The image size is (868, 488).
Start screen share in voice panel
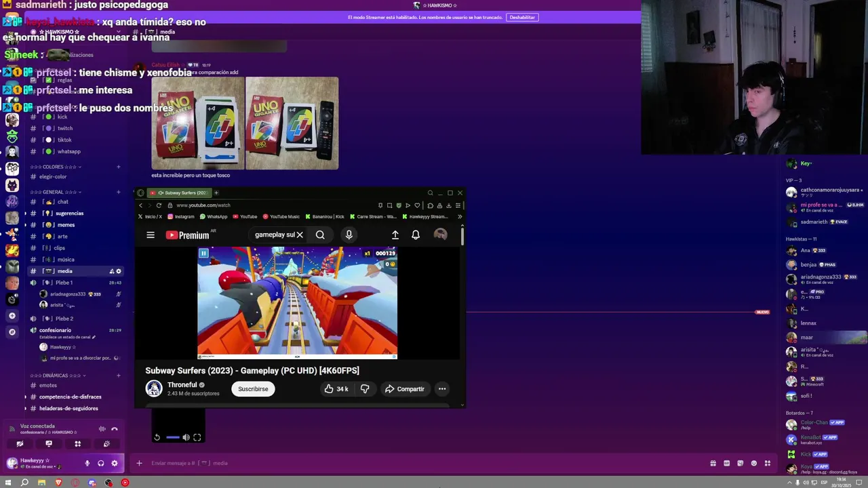(49, 444)
